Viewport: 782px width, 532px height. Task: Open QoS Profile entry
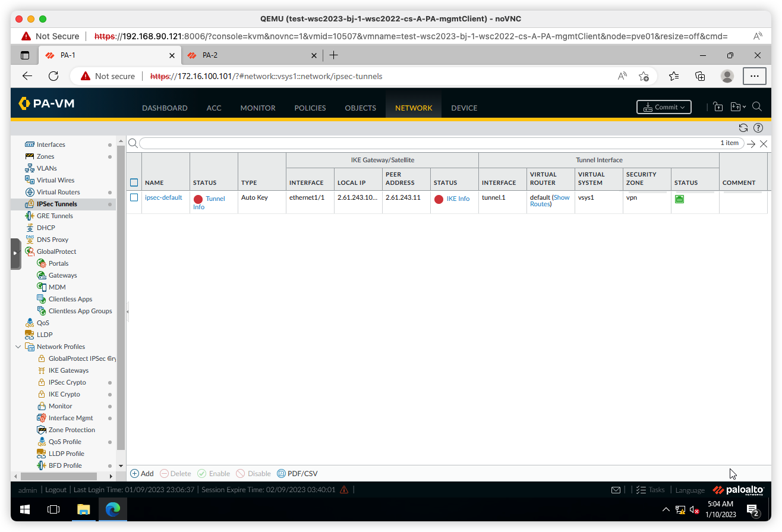point(65,442)
